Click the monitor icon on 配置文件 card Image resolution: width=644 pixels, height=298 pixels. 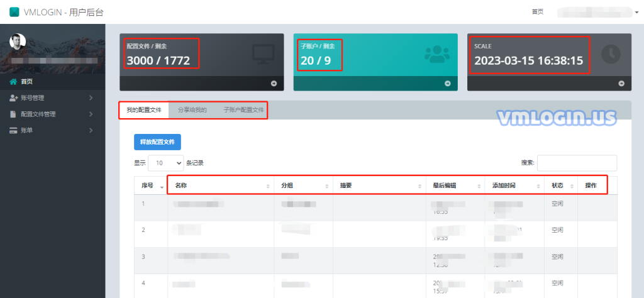[263, 54]
